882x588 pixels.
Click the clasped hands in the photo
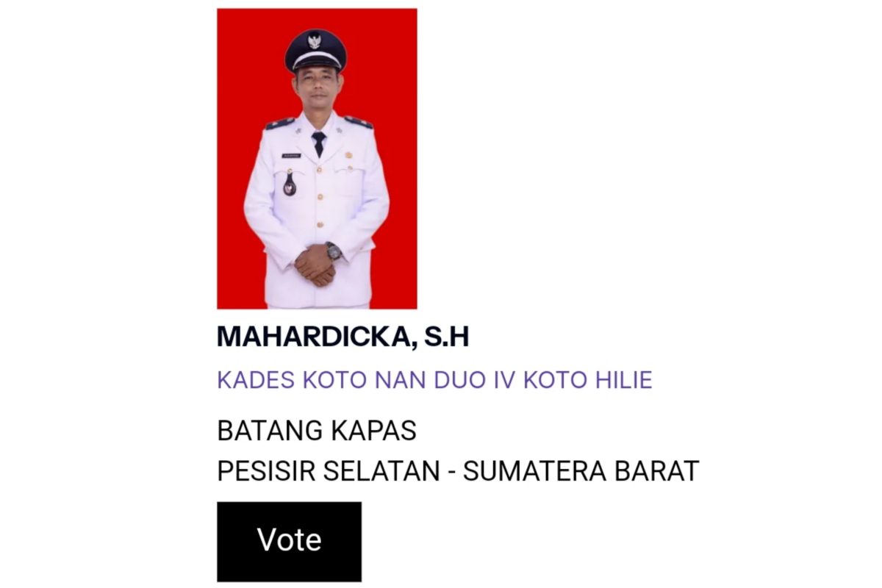click(x=316, y=265)
